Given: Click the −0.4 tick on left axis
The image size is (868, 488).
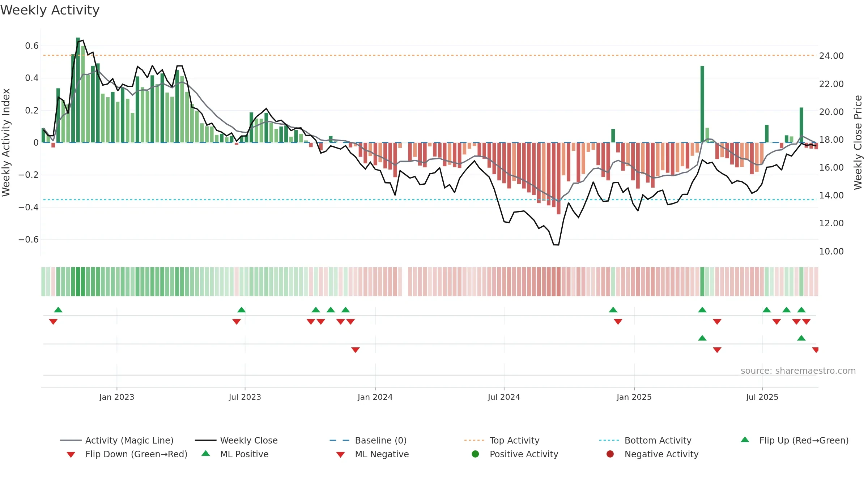Looking at the screenshot, I should coord(29,207).
